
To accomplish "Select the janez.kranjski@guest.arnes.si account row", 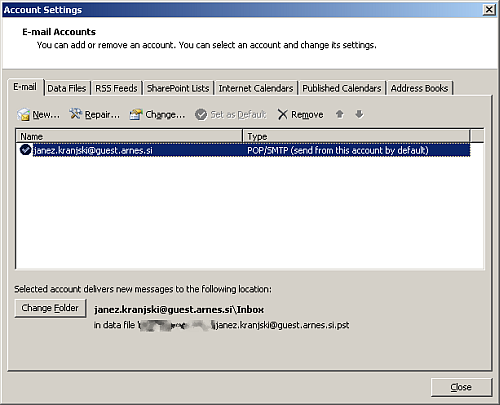I will tap(244, 150).
